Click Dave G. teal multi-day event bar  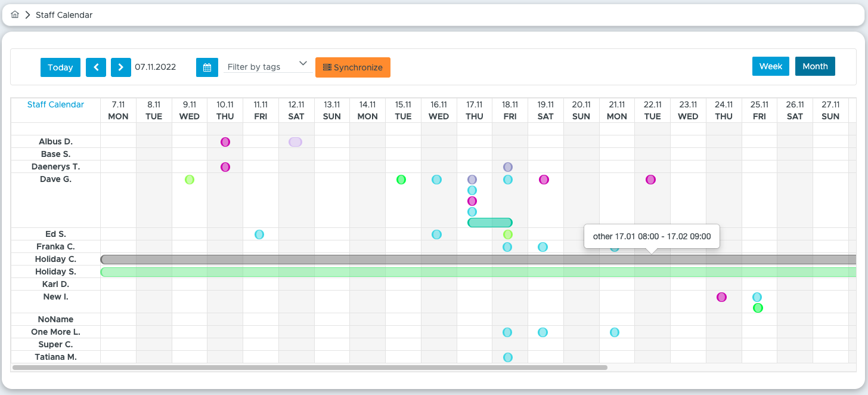[490, 223]
